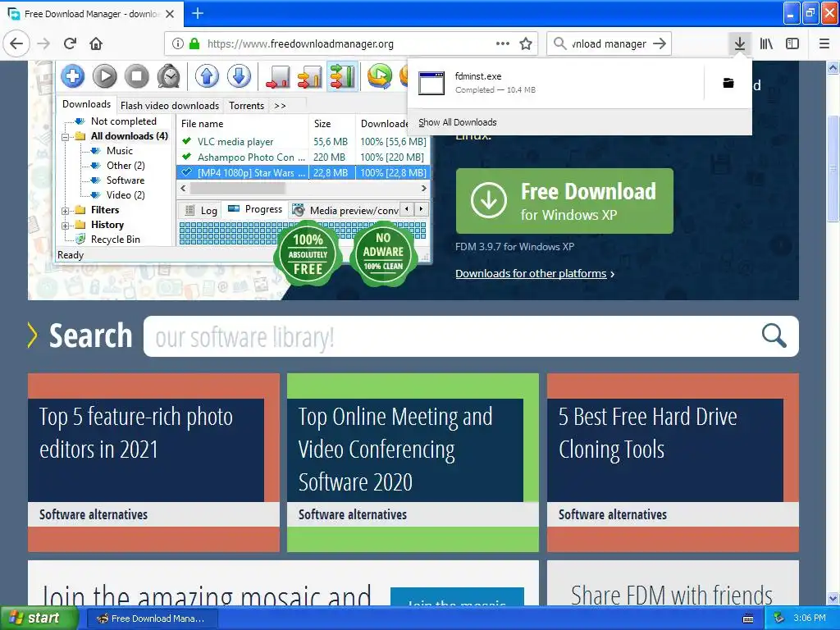This screenshot has height=630, width=840.
Task: Select the fdminst.exe completed download entry
Action: (555, 83)
